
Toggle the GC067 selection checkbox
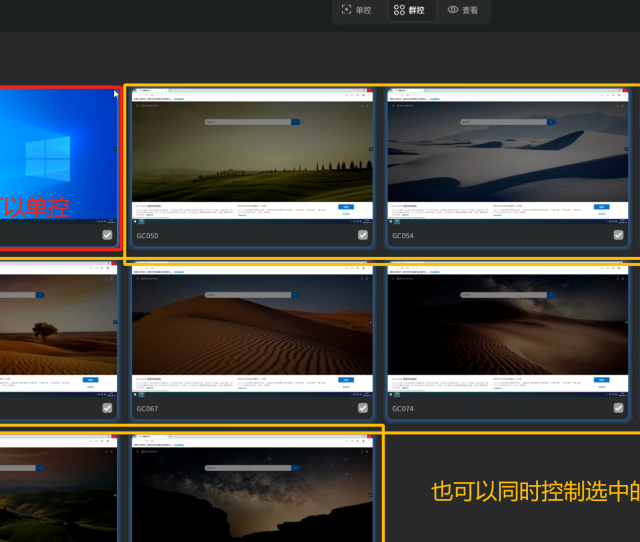tap(363, 408)
